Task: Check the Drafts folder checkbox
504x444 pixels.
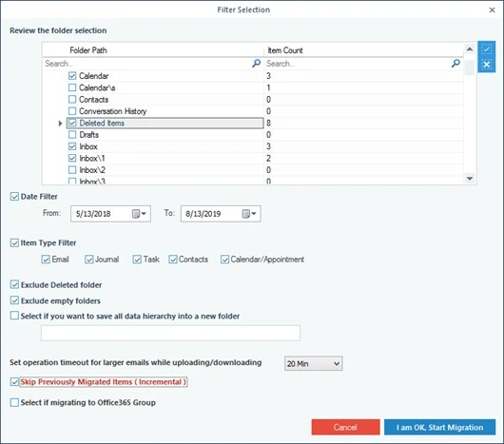Action: pyautogui.click(x=72, y=135)
